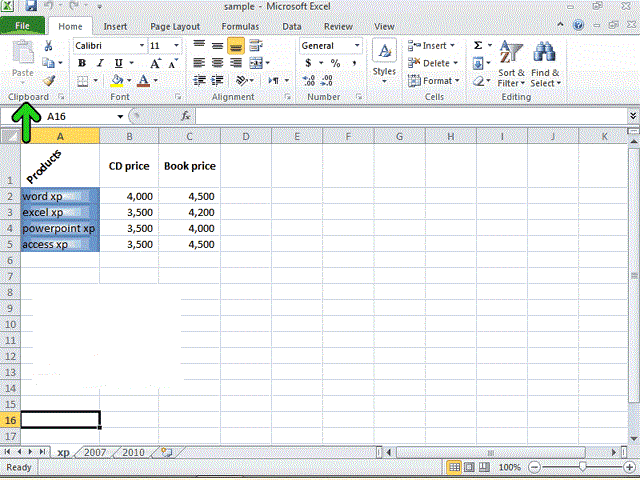Toggle Italic formatting
This screenshot has height=480, width=640.
pyautogui.click(x=100, y=63)
